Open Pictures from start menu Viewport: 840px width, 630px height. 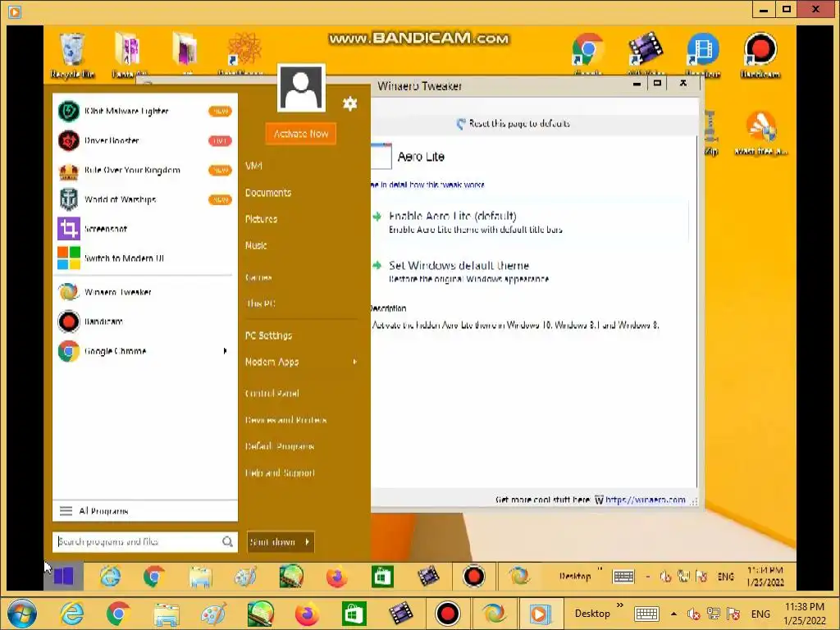coord(262,219)
